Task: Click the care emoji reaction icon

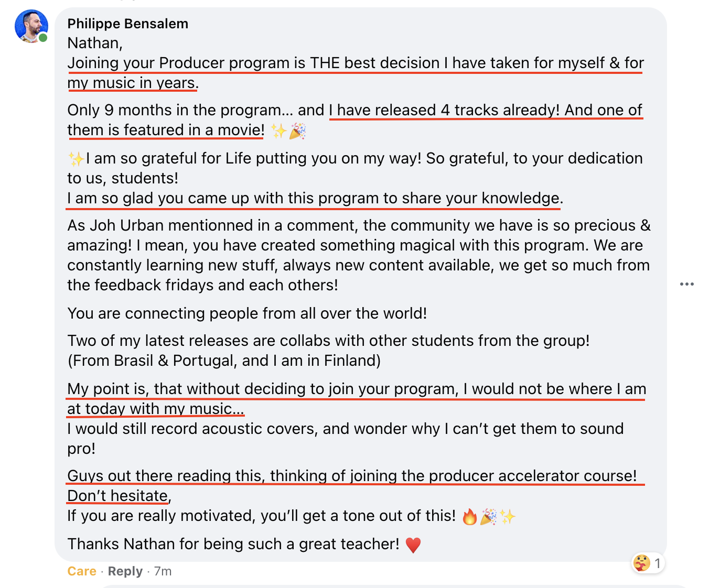Action: 642,563
